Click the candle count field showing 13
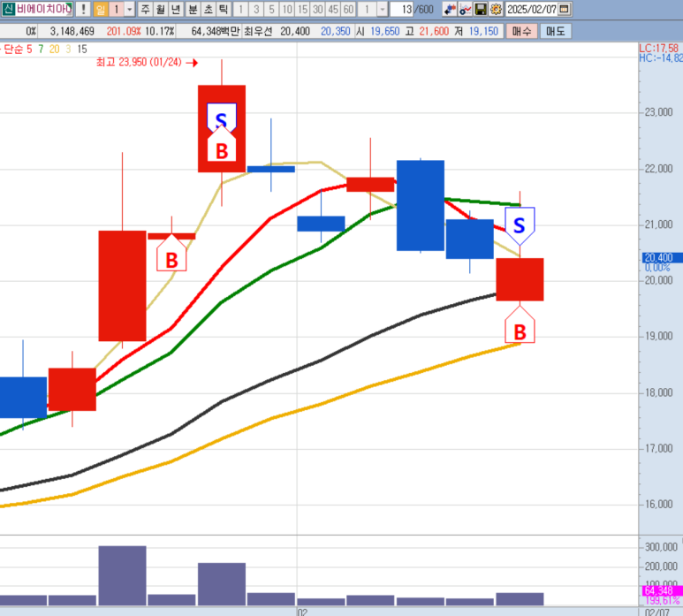The width and height of the screenshot is (683, 616). point(402,9)
